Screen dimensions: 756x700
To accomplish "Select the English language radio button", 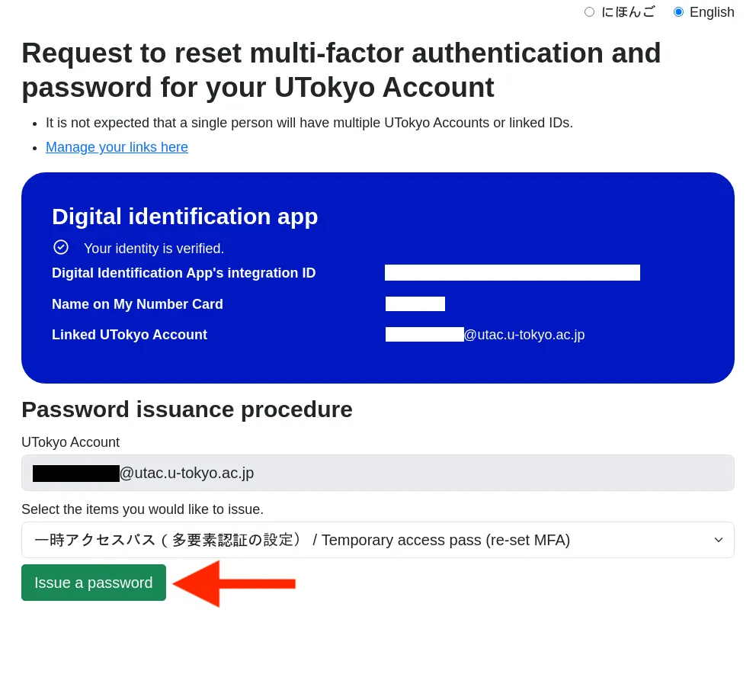I will pos(678,12).
